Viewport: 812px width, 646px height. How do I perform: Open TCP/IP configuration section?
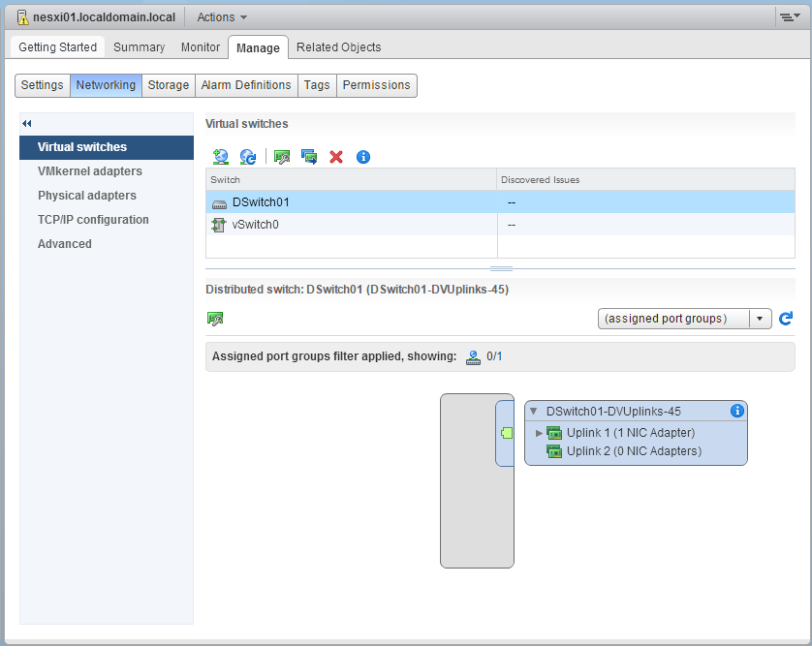pos(93,220)
